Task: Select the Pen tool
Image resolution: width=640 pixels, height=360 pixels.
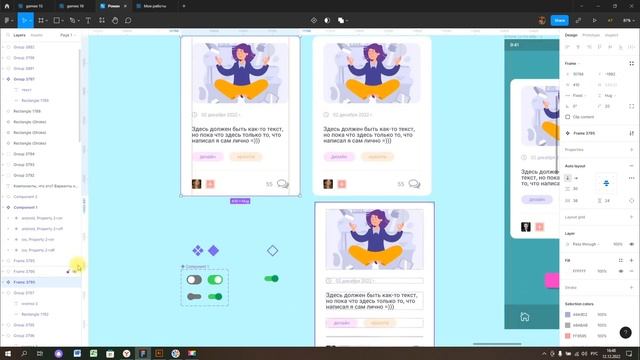Action: coord(72,20)
